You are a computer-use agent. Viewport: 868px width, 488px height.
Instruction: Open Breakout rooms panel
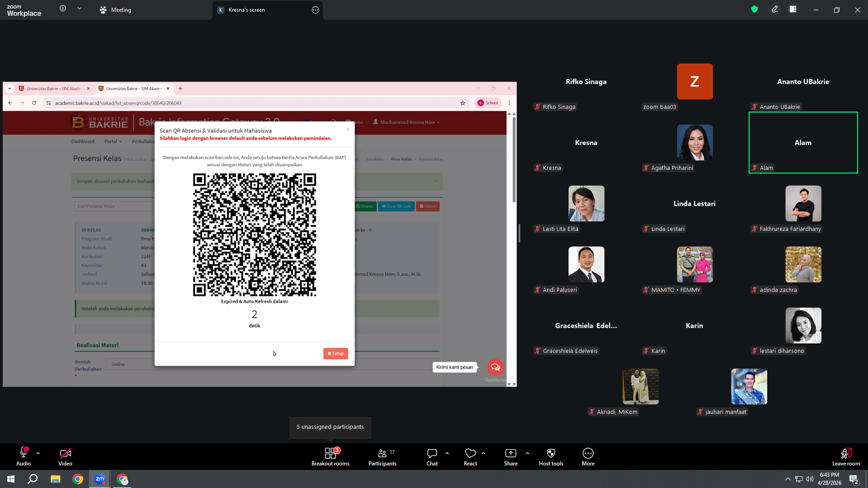(x=330, y=456)
